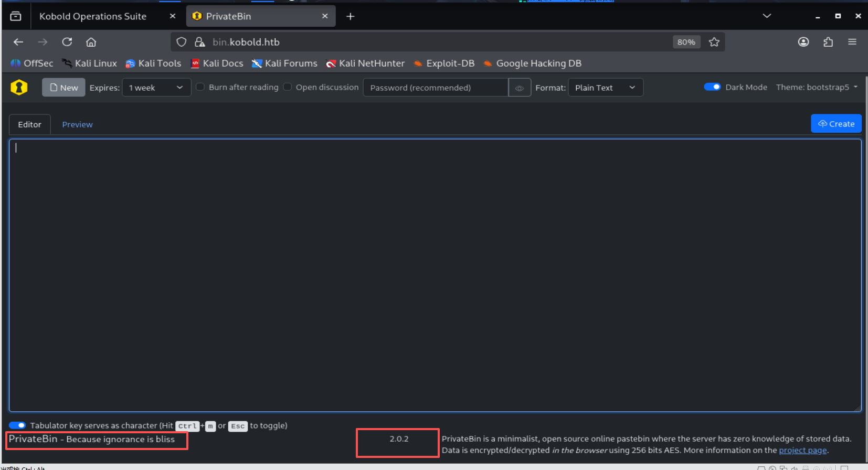Viewport: 868px width, 470px height.
Task: Enable Burn after reading checkbox
Action: (x=200, y=87)
